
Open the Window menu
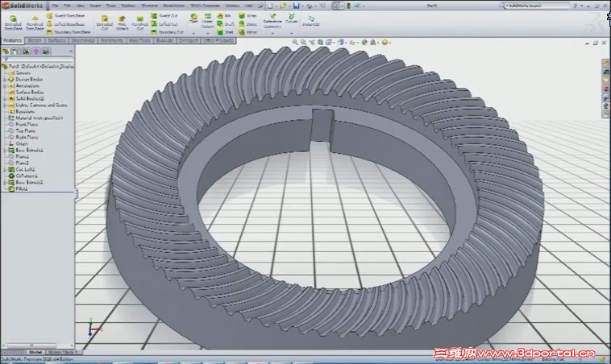click(232, 6)
